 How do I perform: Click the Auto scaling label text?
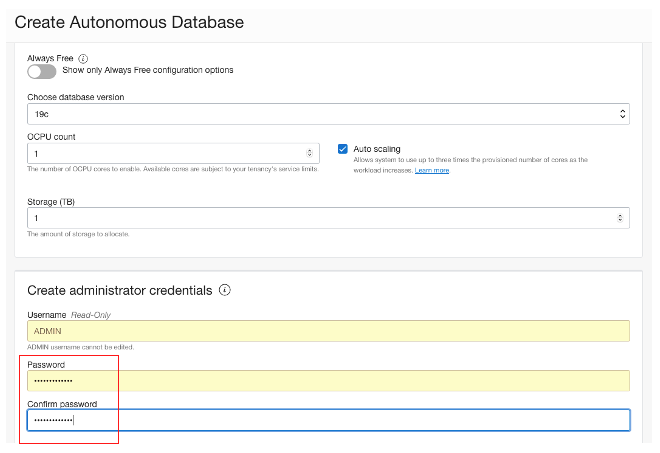click(x=377, y=149)
